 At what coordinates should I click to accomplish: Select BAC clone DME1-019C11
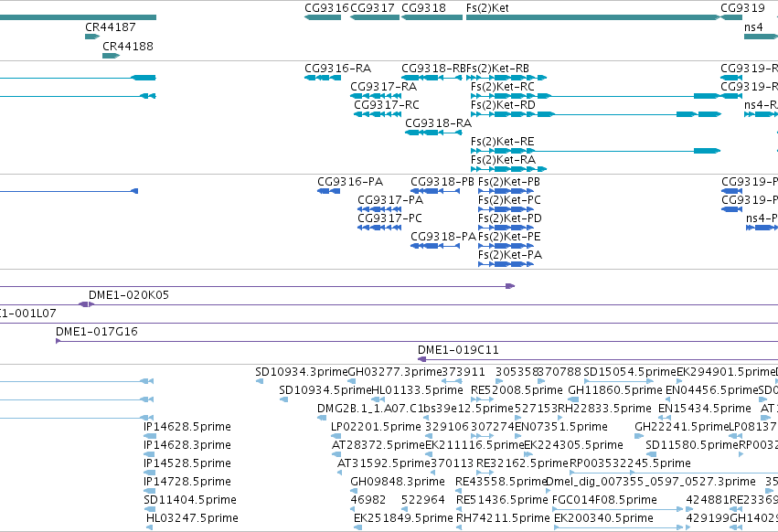point(598,359)
